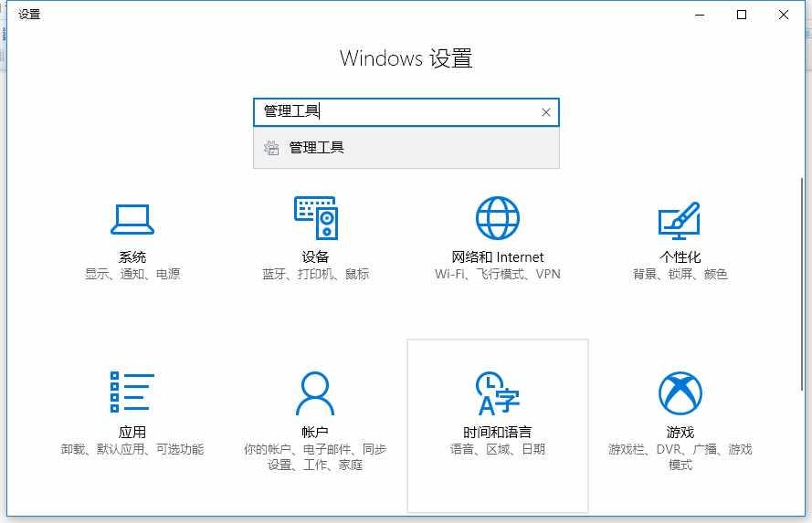Open the 帐户 person icon

(315, 393)
